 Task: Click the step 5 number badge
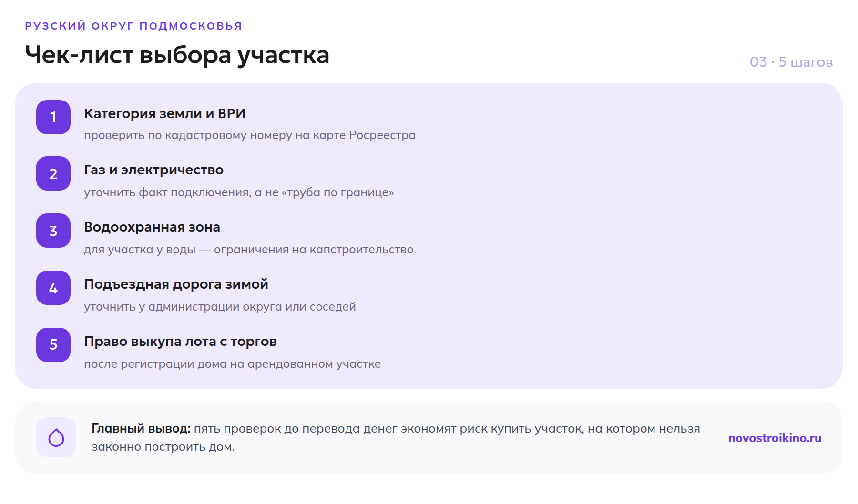53,345
